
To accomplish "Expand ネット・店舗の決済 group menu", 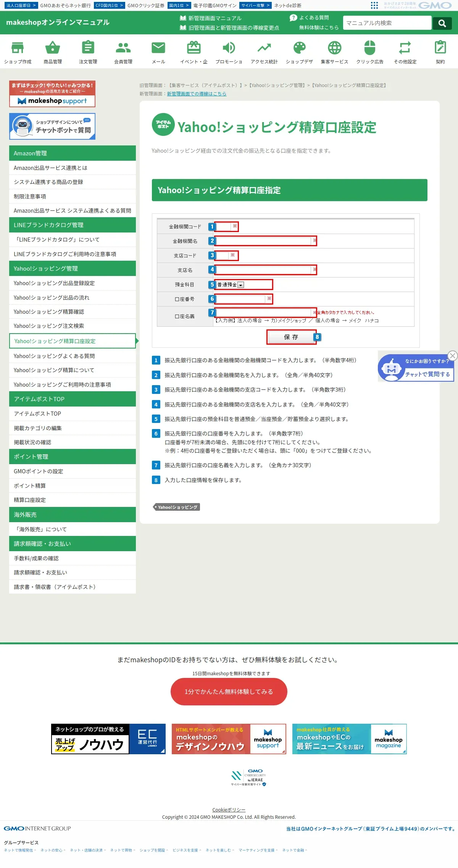I will click(x=88, y=850).
